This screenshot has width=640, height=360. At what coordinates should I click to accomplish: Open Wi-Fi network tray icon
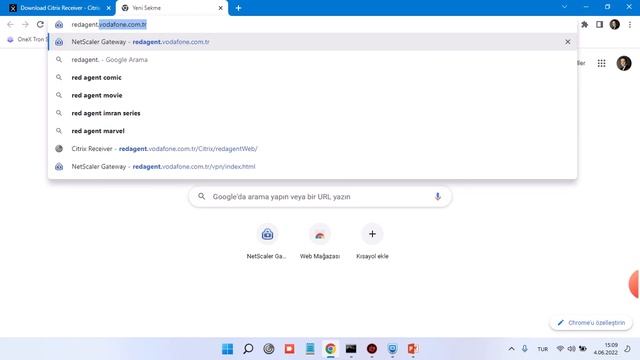[560, 349]
